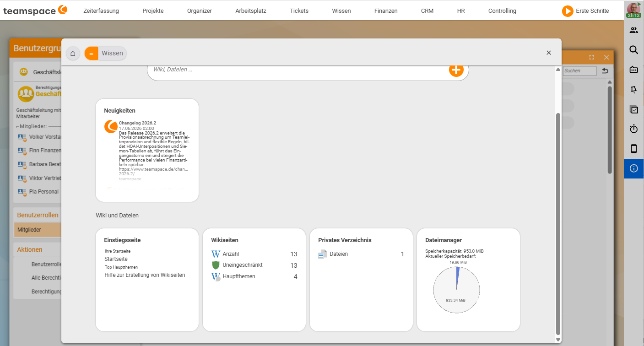Click the stopwatch icon in right sidebar
The image size is (644, 346).
(x=634, y=129)
